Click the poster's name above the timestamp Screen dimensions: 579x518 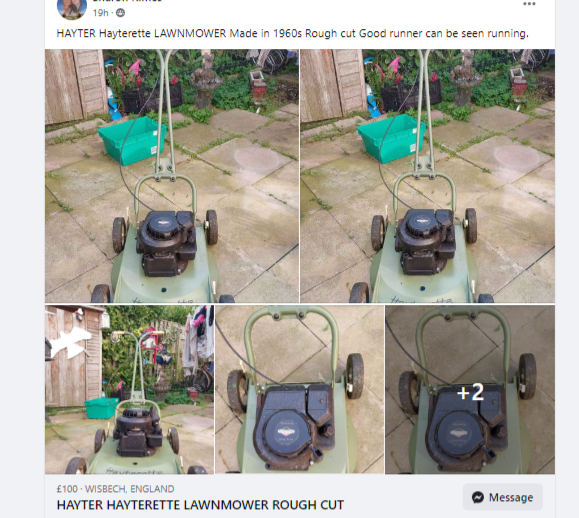tap(127, 1)
